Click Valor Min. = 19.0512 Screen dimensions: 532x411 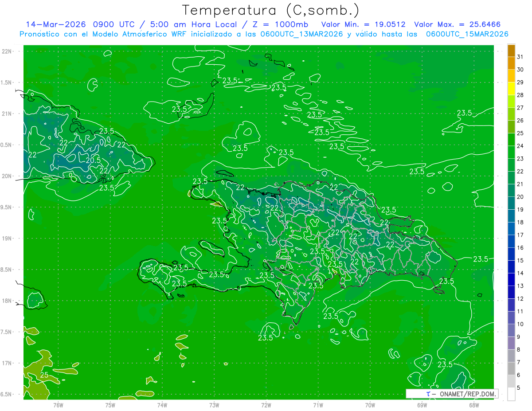[363, 24]
